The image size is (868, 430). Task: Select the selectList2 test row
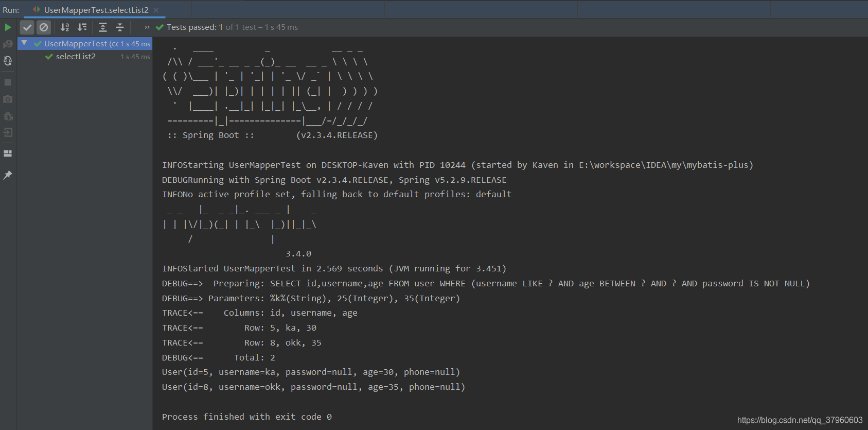pyautogui.click(x=85, y=57)
